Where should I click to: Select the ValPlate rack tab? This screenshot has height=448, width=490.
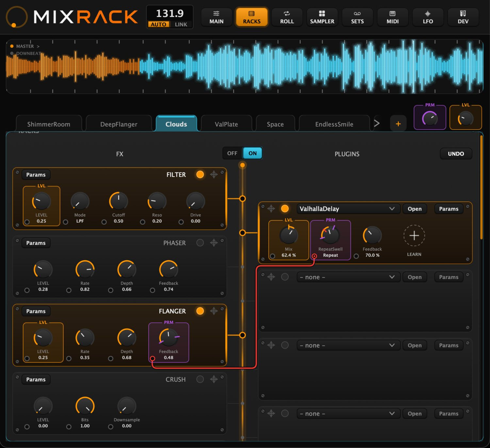tap(226, 124)
